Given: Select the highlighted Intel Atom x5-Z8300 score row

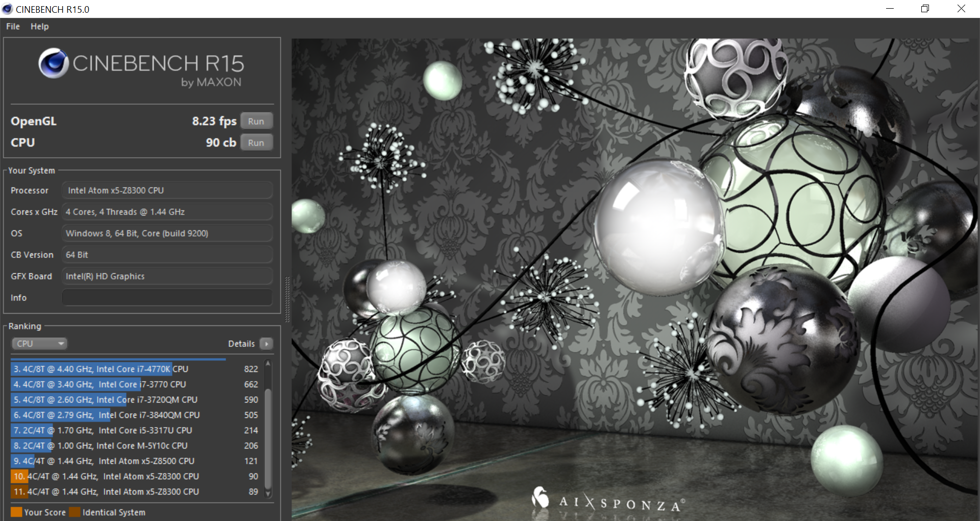Looking at the screenshot, I should point(102,476).
